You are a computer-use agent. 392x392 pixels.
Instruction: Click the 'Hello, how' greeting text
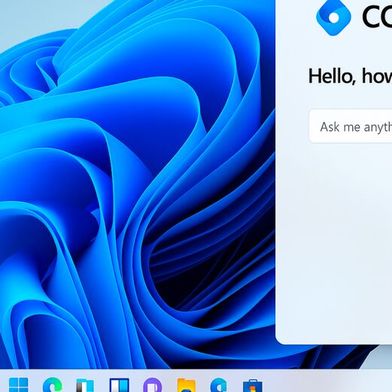[x=350, y=76]
